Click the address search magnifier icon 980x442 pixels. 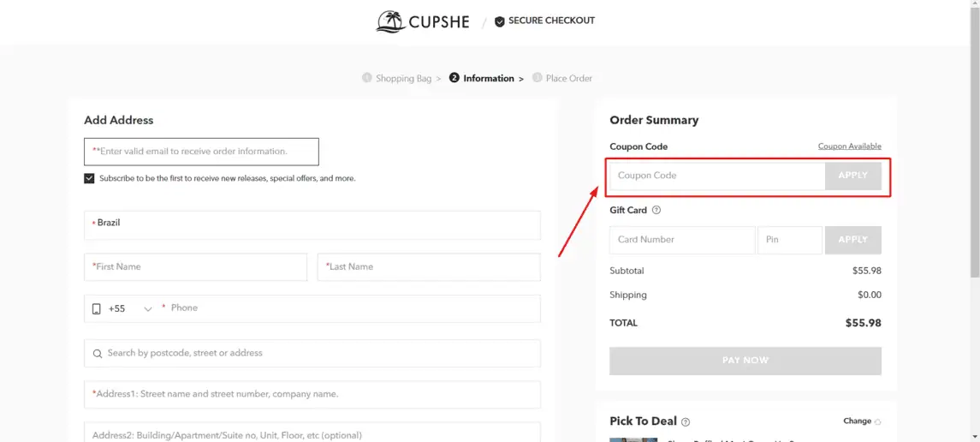[98, 354]
